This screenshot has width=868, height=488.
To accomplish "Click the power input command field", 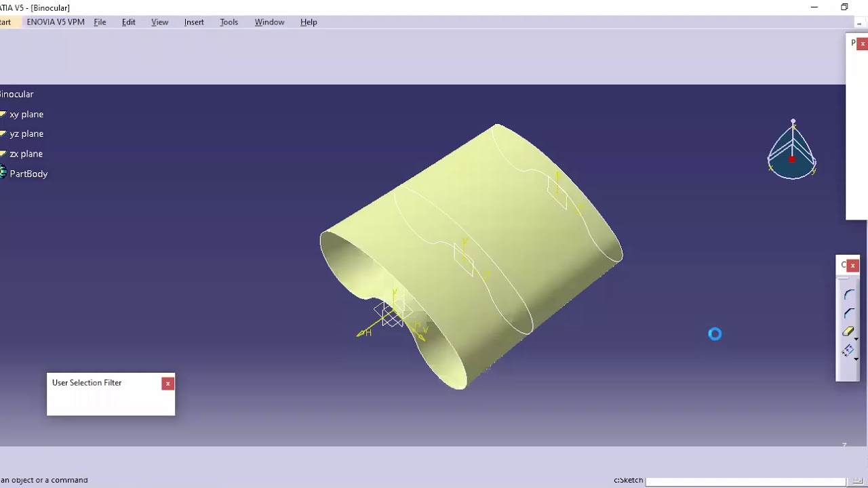I will pos(745,481).
